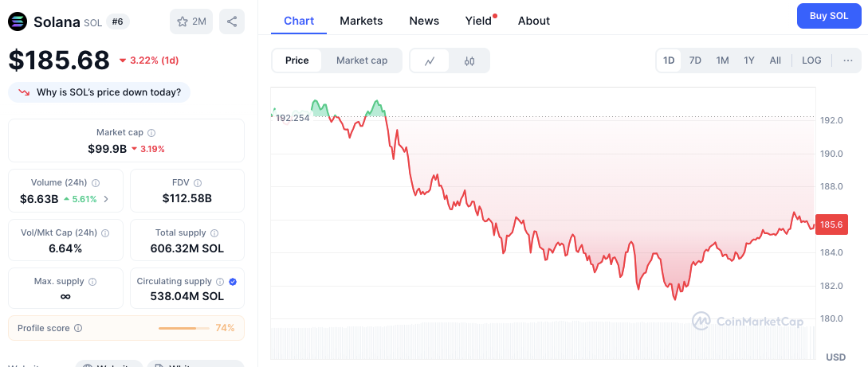Switch to the Yield tab
868x367 pixels.
click(x=478, y=21)
